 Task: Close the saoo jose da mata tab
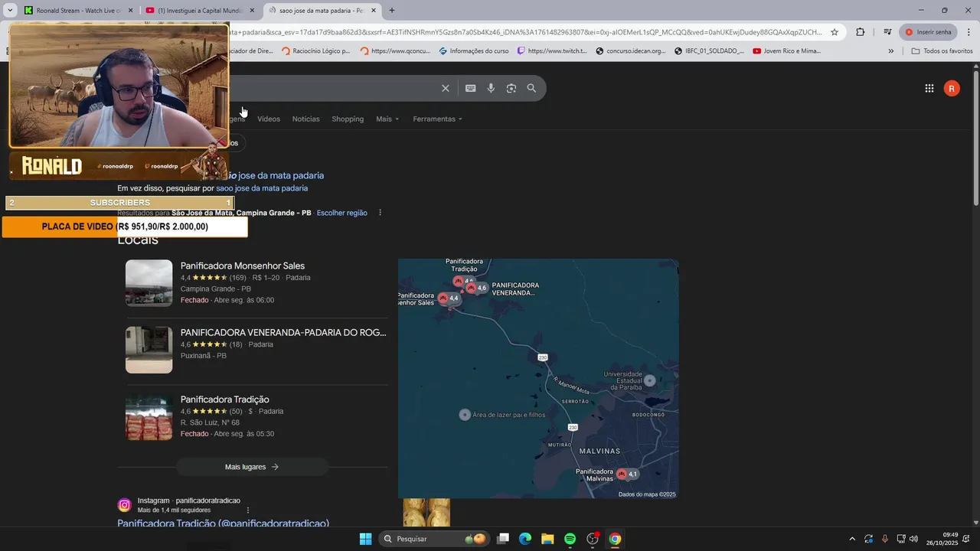click(x=374, y=11)
